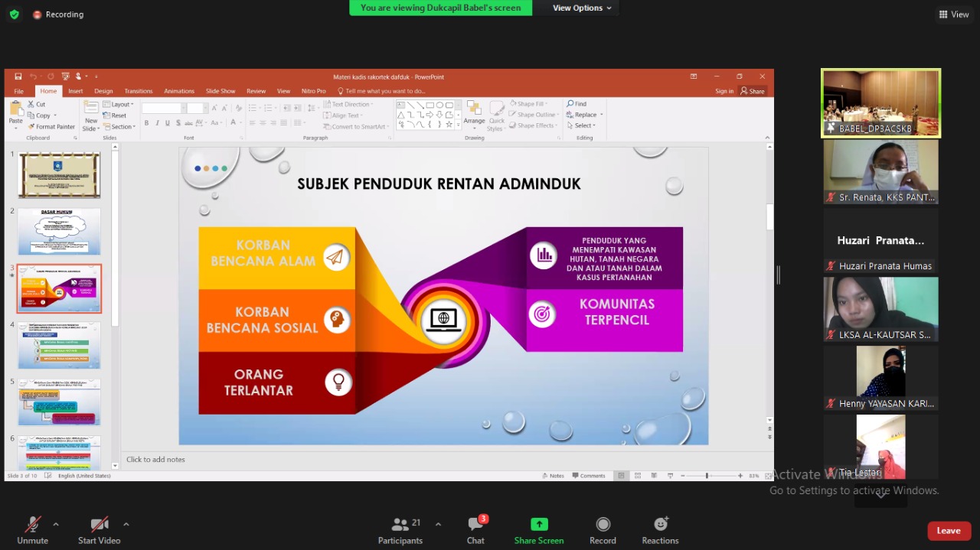Viewport: 980px width, 550px height.
Task: Open the Slide Show ribbon tab
Action: coord(220,91)
